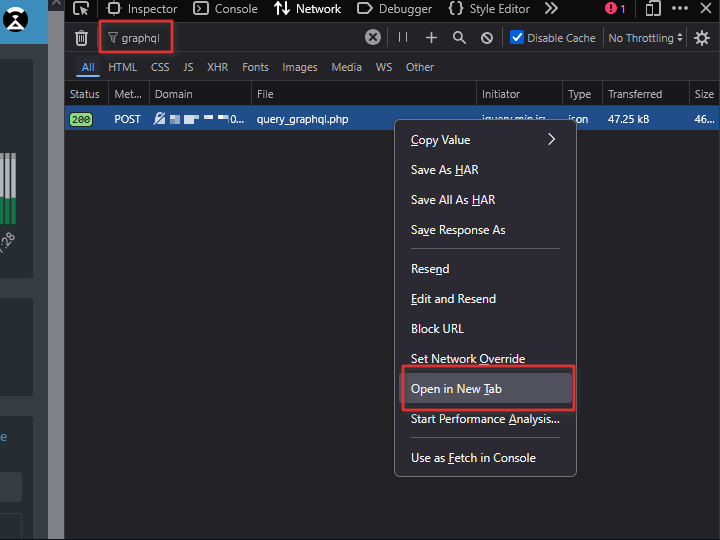
Task: Open the No Throttling dropdown
Action: [645, 38]
